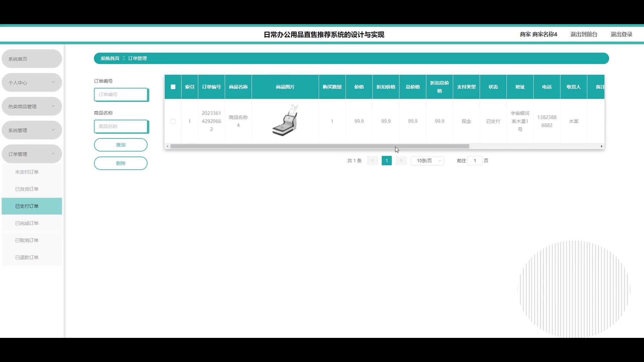Collapse the 订单管理 sidebar menu
The image size is (644, 362).
(x=32, y=154)
